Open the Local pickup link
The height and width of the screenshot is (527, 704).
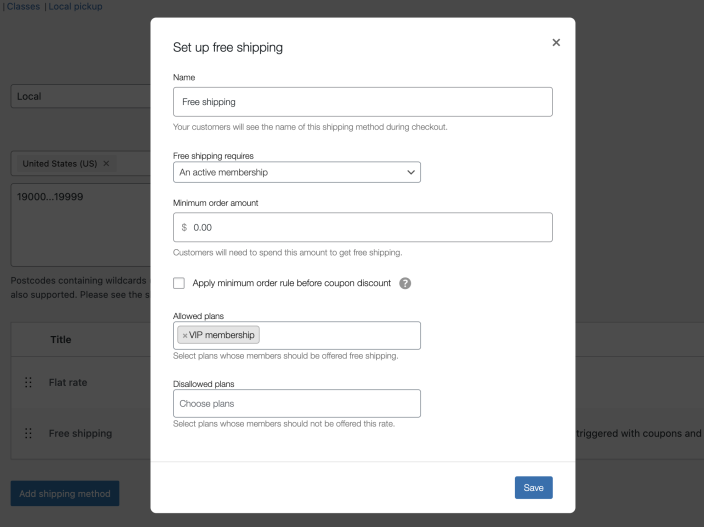[x=75, y=6]
